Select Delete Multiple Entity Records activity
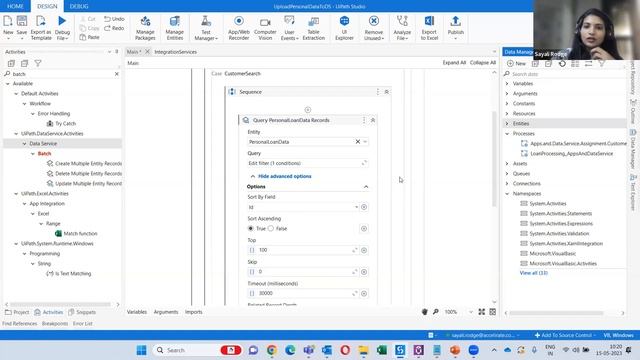The image size is (640, 360). point(84,173)
